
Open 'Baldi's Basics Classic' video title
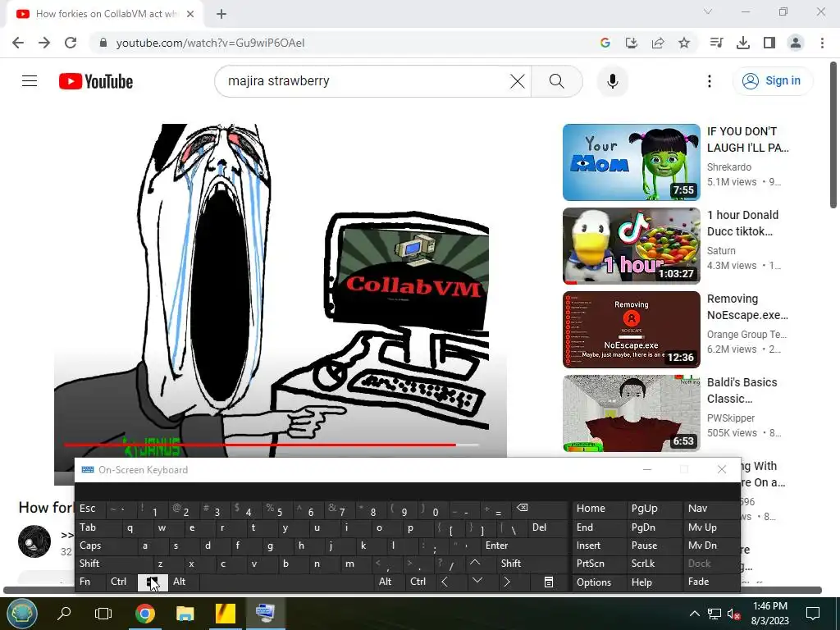point(742,390)
